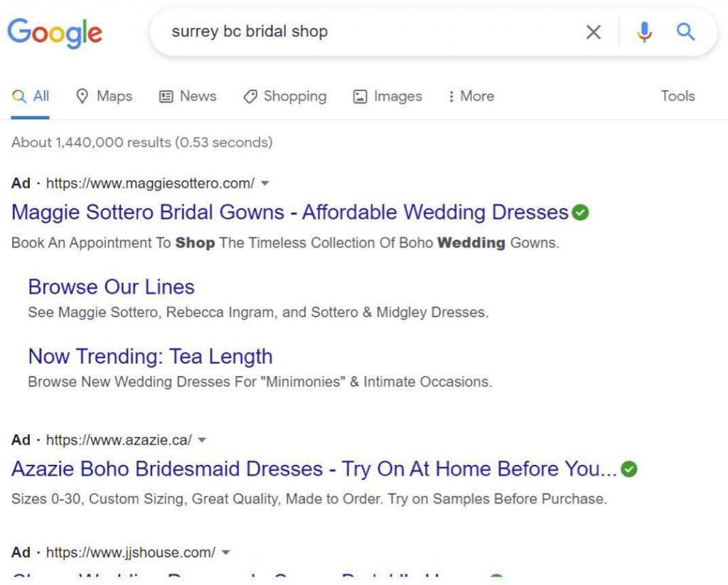
Task: Click the Sizes 0-30 Custom Sizing description
Action: [309, 499]
